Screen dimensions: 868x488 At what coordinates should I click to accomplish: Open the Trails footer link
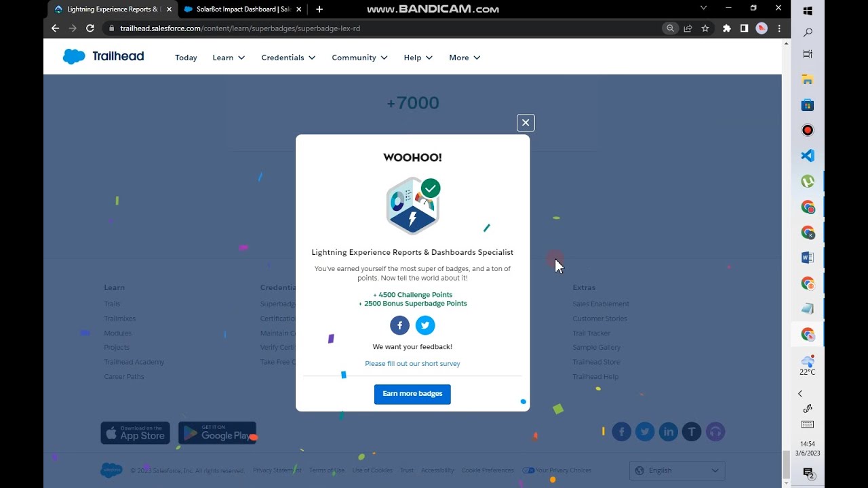(112, 304)
